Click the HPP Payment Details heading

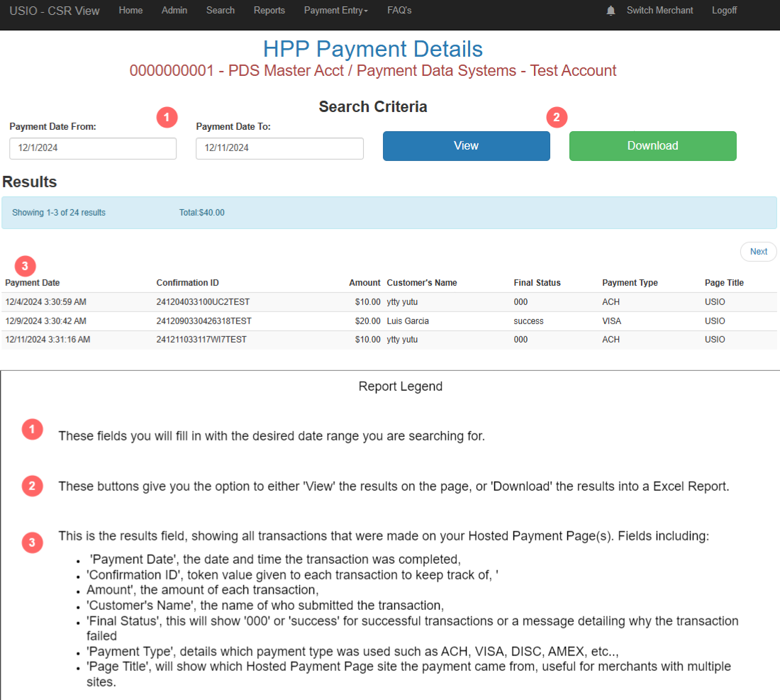point(372,49)
